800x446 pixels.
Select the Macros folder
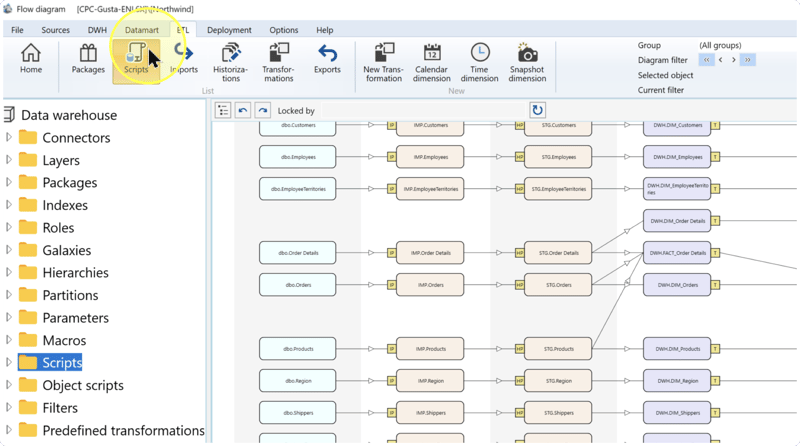click(x=64, y=340)
